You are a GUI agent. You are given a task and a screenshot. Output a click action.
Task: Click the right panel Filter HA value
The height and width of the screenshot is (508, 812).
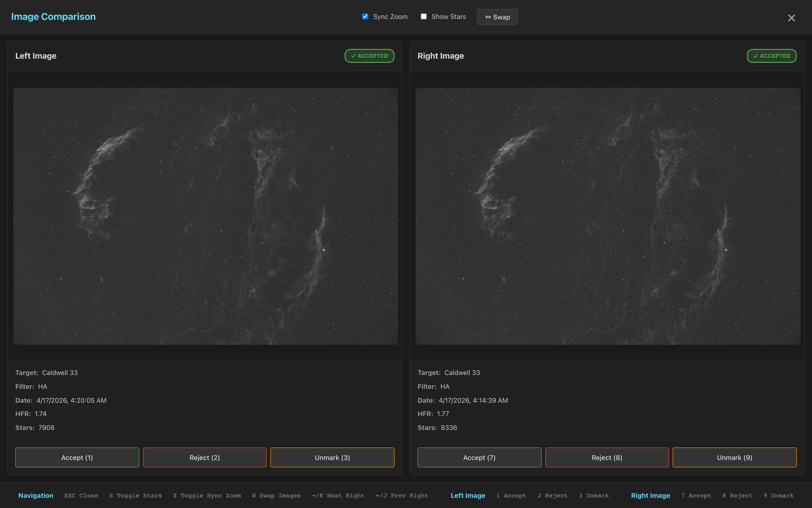click(445, 386)
